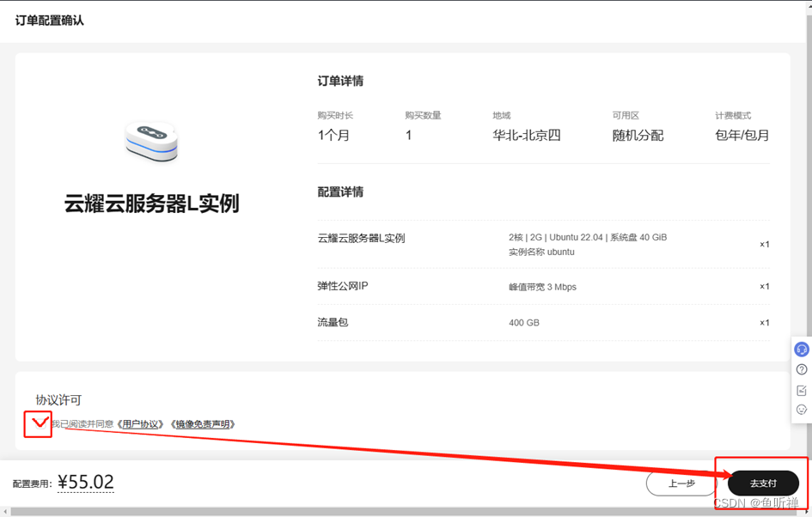
Task: Go back with the 上一步 button
Action: point(681,484)
